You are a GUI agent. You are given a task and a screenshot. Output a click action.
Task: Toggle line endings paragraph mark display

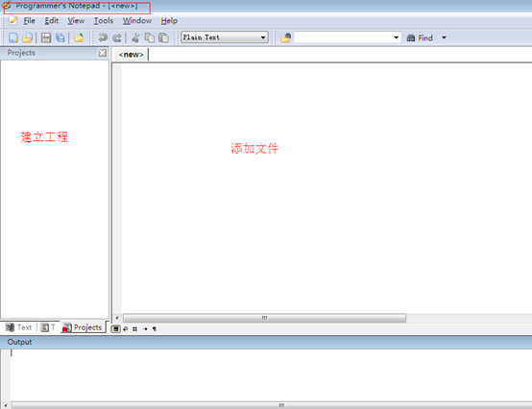coord(155,328)
